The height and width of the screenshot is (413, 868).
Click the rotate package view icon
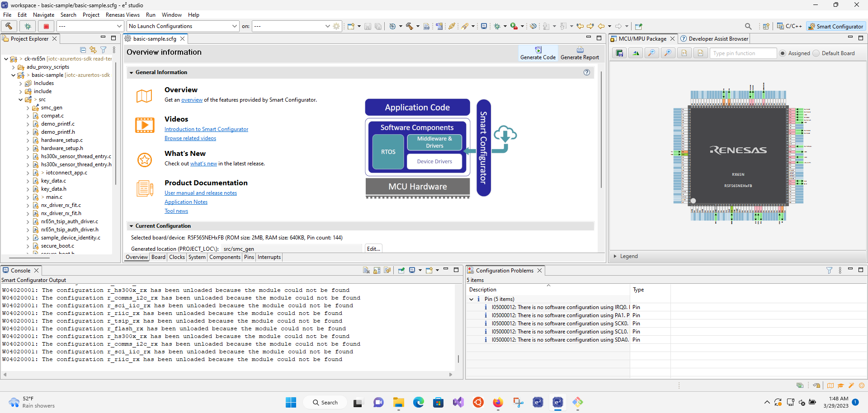636,53
